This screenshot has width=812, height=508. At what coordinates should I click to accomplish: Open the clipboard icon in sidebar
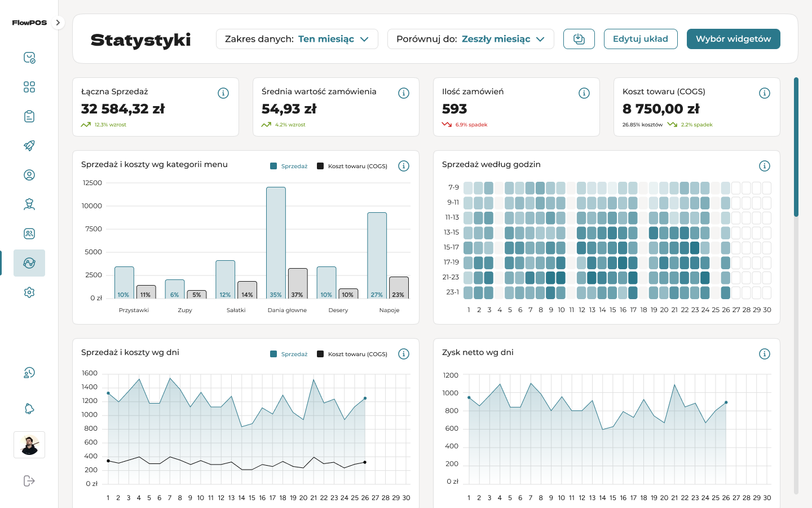coord(29,116)
